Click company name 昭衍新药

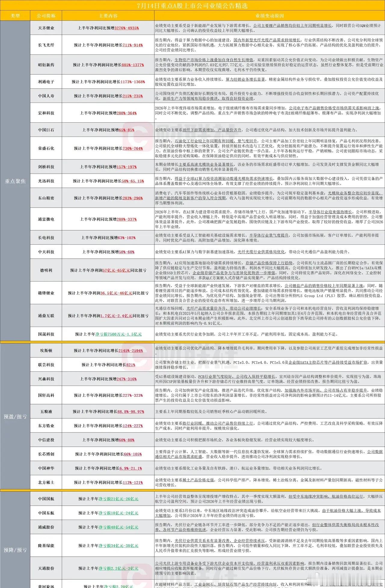coord(46,65)
